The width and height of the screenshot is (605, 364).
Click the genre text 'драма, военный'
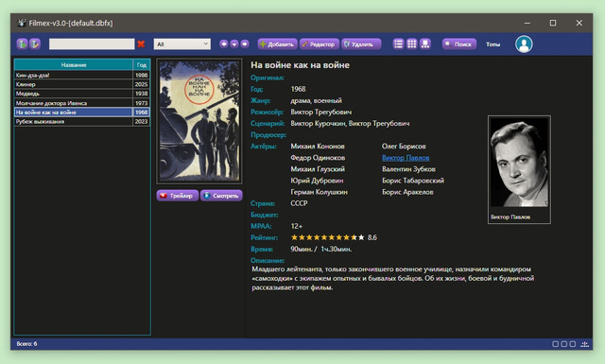pyautogui.click(x=316, y=101)
